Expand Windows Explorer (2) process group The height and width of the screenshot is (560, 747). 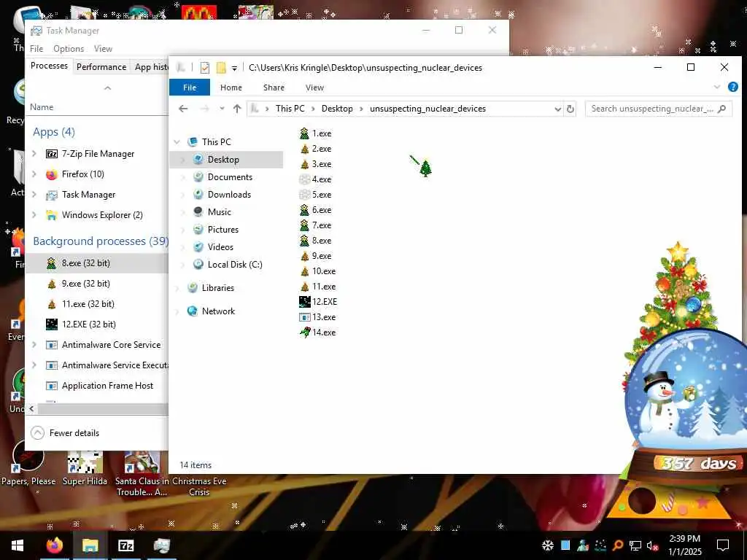coord(34,215)
